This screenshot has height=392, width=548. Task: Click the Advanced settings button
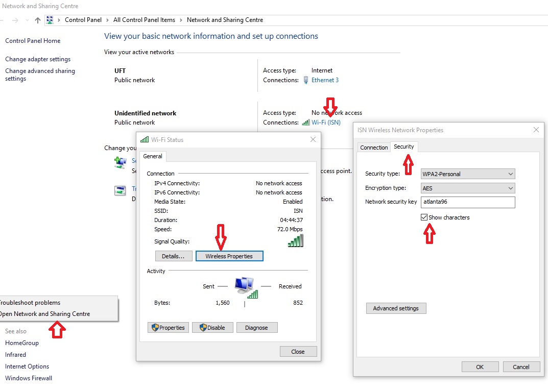(396, 308)
